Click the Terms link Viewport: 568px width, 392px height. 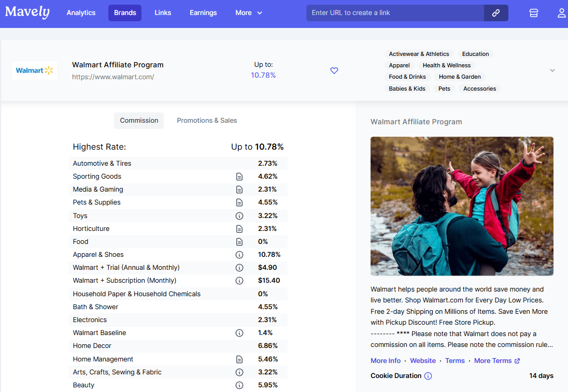point(455,361)
